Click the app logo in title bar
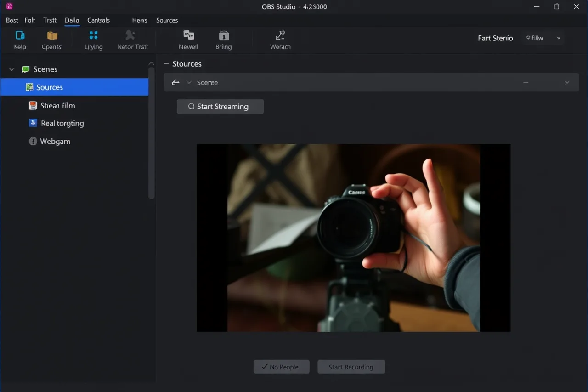The image size is (588, 392). click(x=9, y=6)
